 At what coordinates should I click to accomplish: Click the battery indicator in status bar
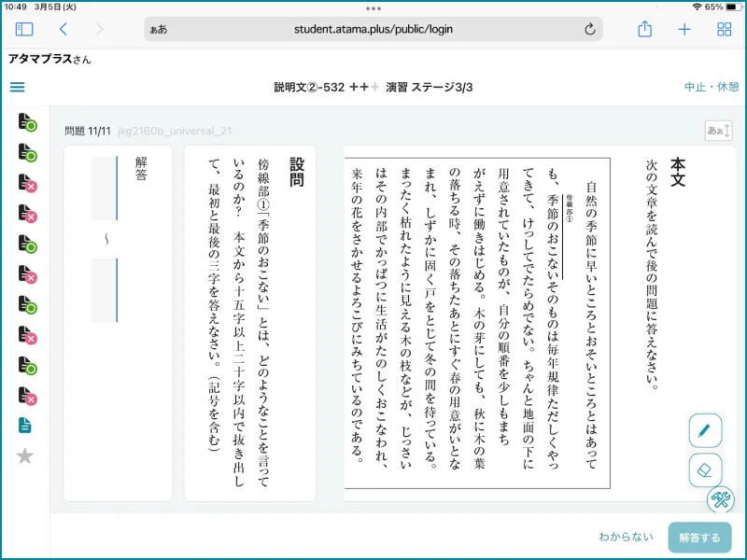click(734, 7)
